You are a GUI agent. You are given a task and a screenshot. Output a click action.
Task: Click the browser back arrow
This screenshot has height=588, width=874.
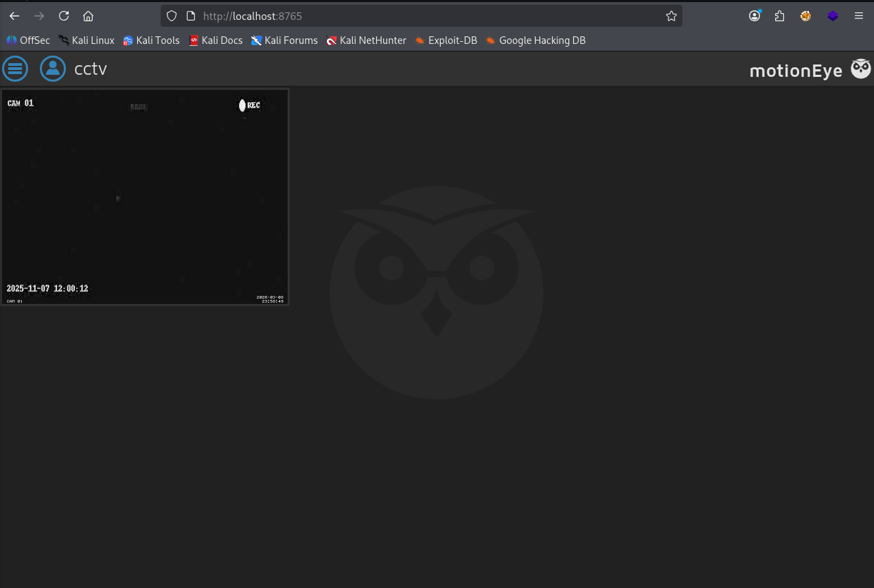pos(14,16)
